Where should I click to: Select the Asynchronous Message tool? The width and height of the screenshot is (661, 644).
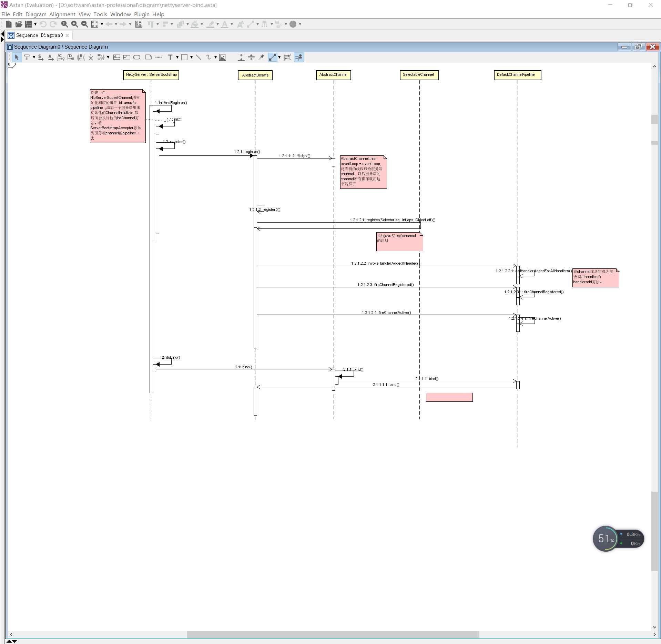coord(51,57)
